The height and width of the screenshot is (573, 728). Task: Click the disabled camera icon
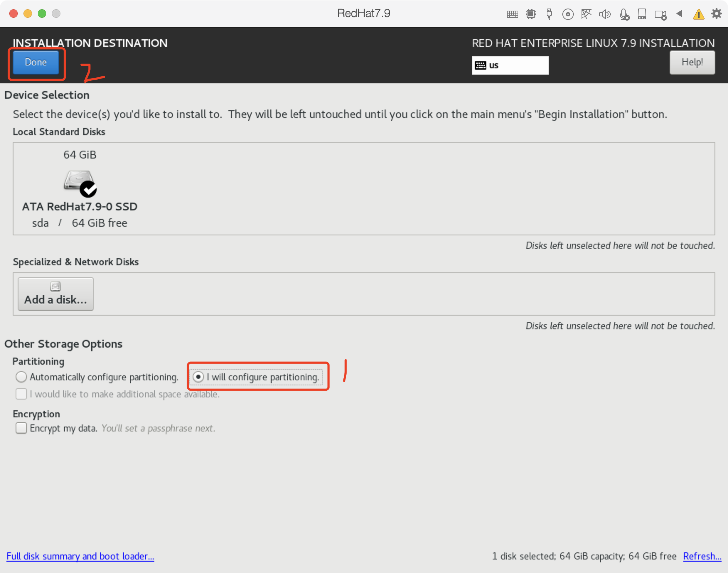660,15
